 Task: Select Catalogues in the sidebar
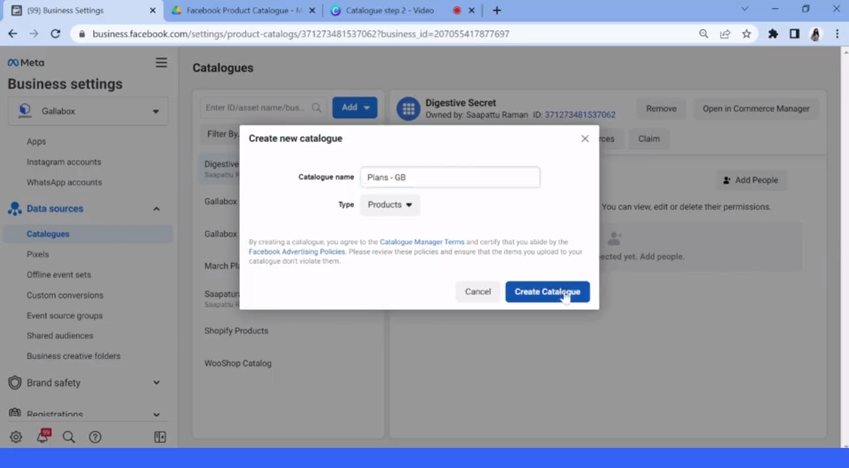(x=88, y=234)
